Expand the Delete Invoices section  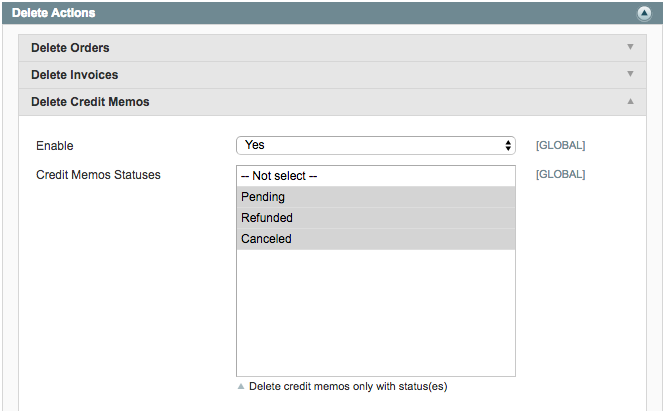[x=332, y=75]
